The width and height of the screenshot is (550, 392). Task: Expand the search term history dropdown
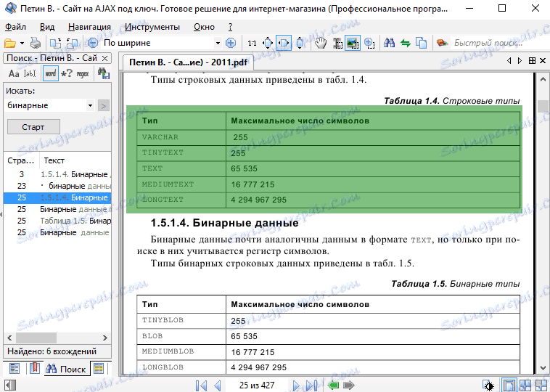click(x=90, y=106)
